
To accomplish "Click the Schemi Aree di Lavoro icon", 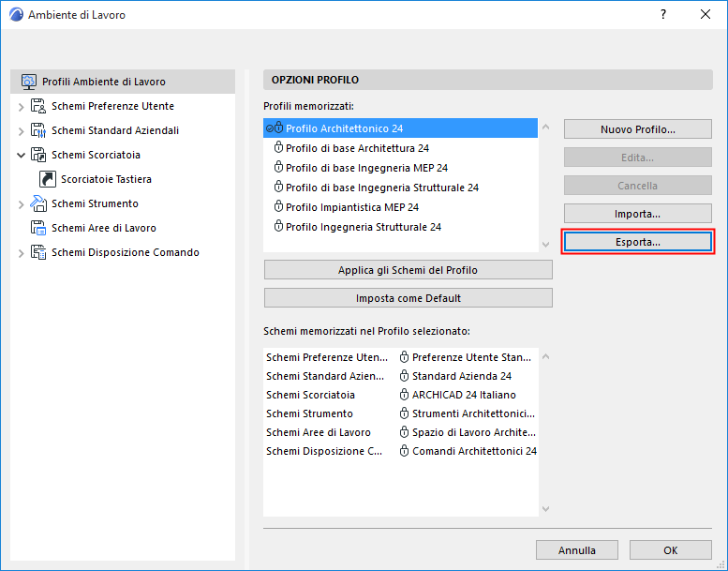I will click(x=38, y=228).
